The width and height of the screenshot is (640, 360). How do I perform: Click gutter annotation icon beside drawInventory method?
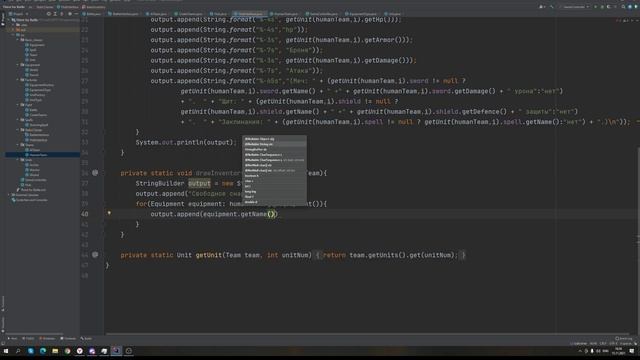(x=95, y=173)
